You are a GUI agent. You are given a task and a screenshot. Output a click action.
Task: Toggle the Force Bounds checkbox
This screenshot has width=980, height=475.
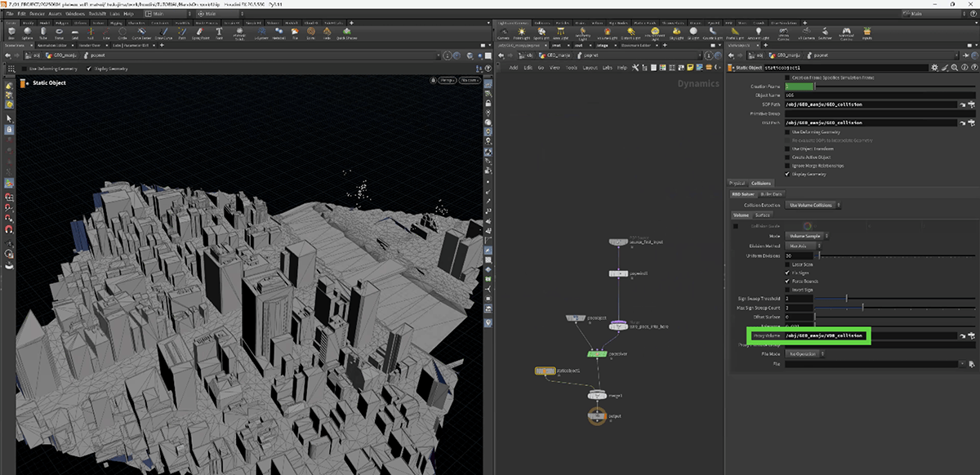[787, 281]
